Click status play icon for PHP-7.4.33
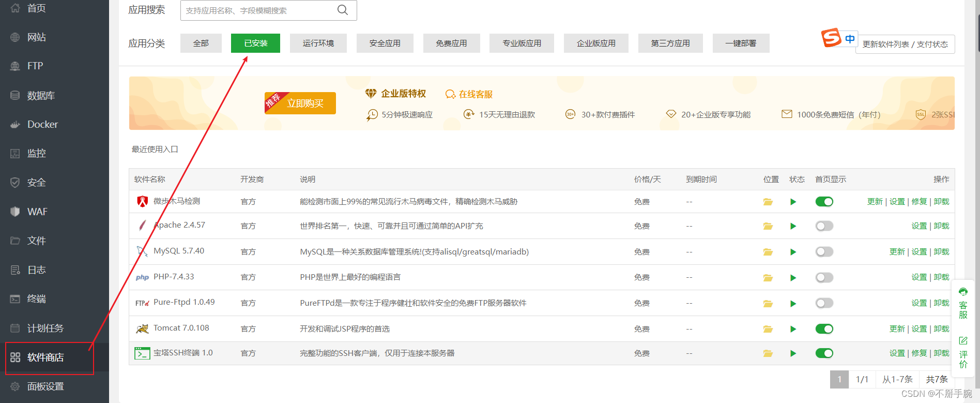The height and width of the screenshot is (403, 980). pos(793,278)
